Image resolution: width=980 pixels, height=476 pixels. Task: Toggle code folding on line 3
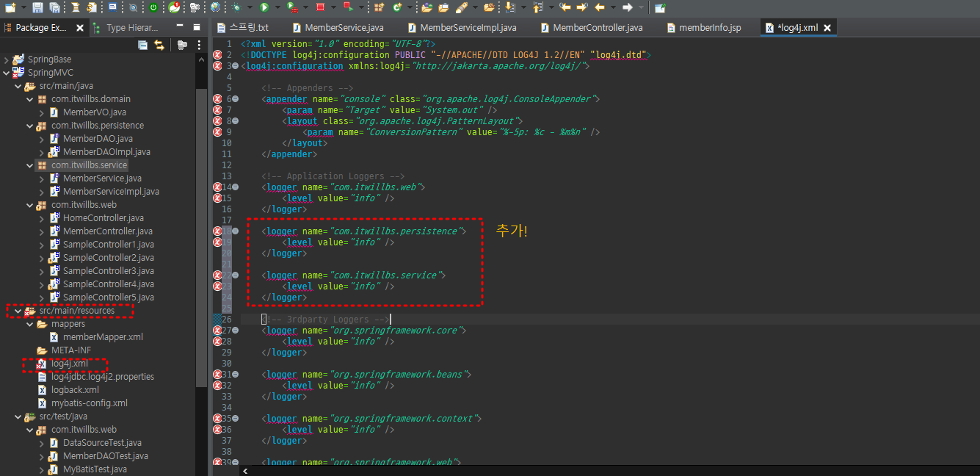pos(236,66)
